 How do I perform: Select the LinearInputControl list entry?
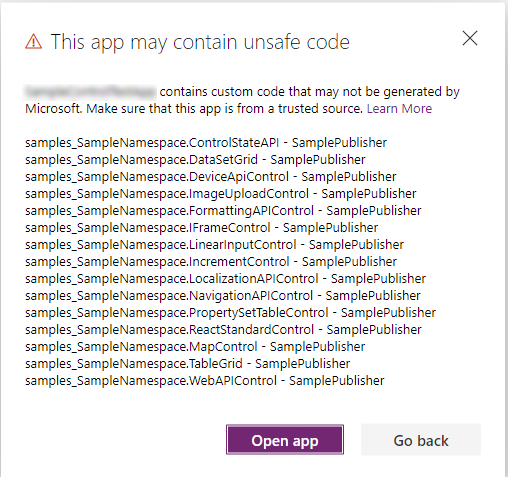click(x=214, y=245)
